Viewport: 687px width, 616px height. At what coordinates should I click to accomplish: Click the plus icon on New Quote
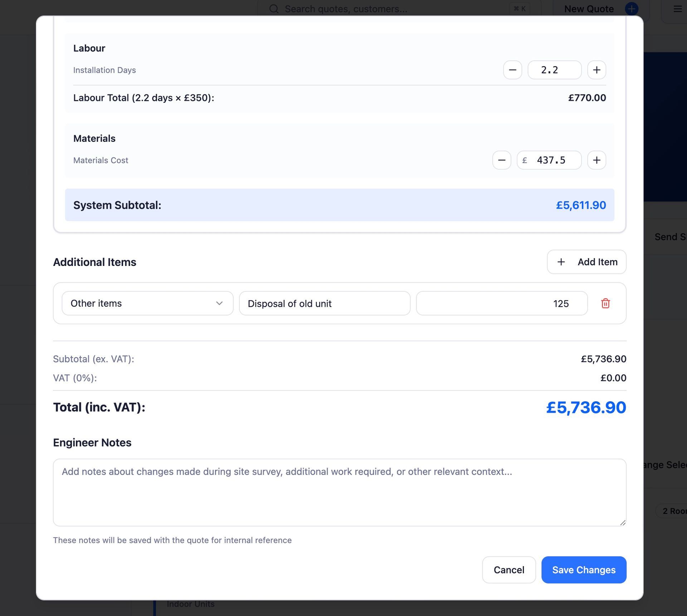632,9
